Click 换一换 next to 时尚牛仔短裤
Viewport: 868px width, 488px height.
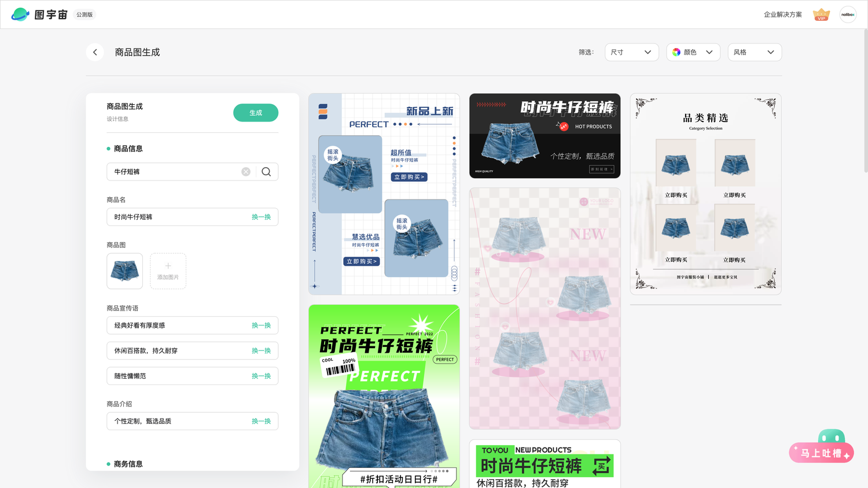pyautogui.click(x=261, y=217)
